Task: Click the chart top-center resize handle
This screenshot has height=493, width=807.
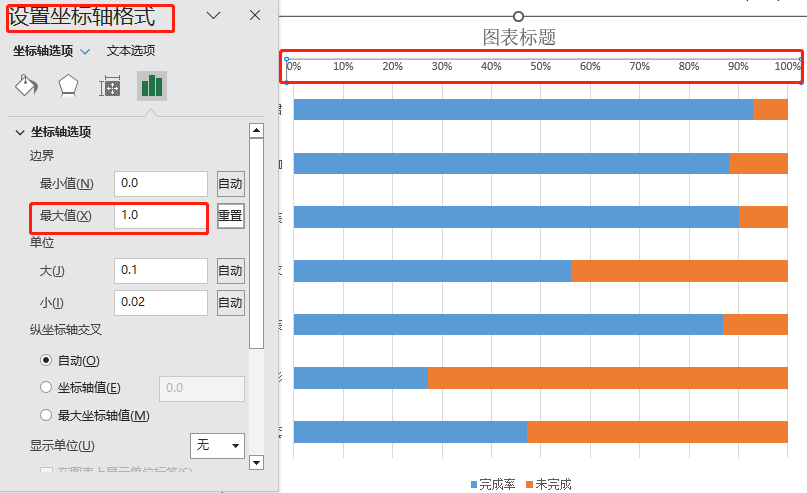Action: coord(518,16)
